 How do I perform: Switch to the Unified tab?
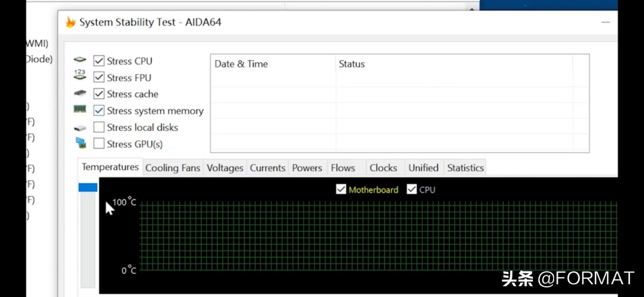pyautogui.click(x=423, y=168)
